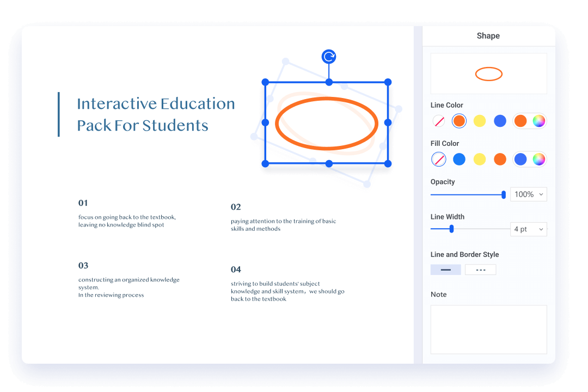The height and width of the screenshot is (392, 588).
Task: Pick blue in the Line Color row
Action: tap(500, 121)
